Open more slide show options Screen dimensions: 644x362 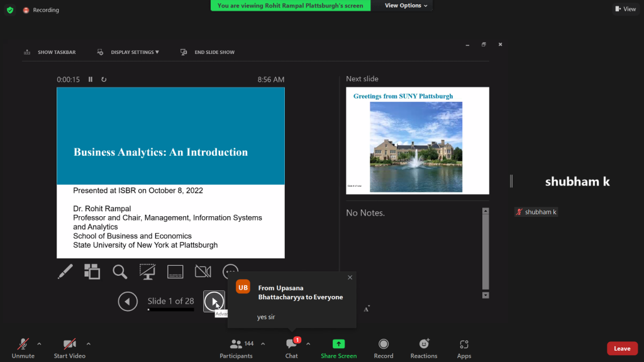(x=230, y=271)
